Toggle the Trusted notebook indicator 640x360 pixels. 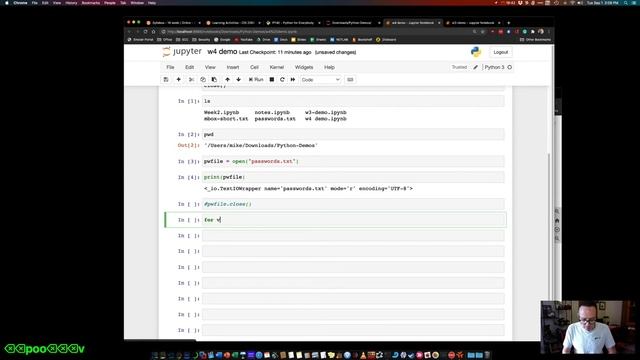459,67
